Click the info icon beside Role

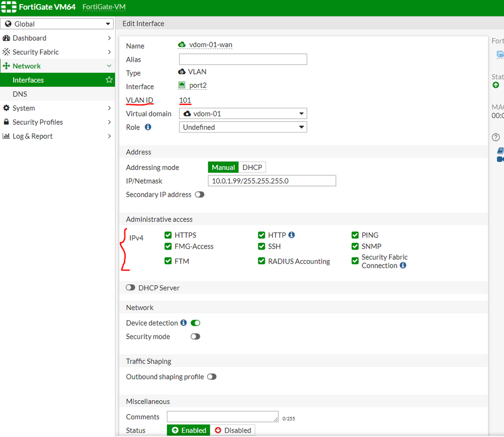click(148, 128)
